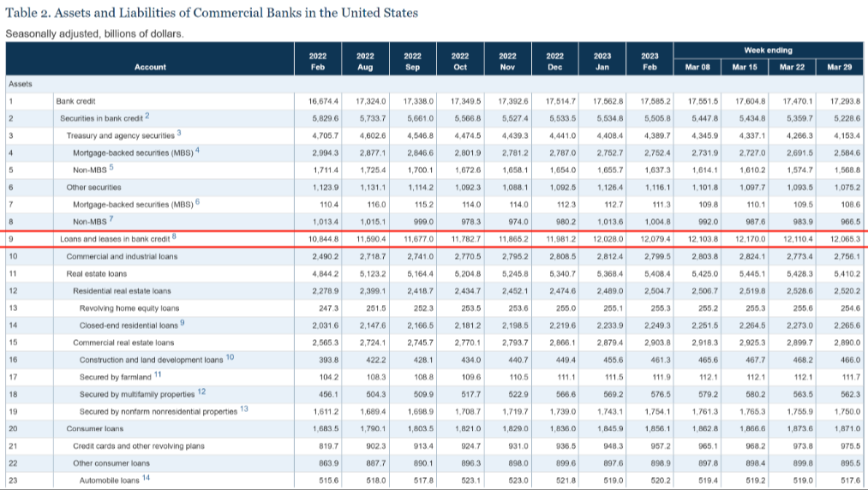The image size is (868, 490).
Task: Click footnote 3 next to Treasury and agency securities
Action: [179, 133]
